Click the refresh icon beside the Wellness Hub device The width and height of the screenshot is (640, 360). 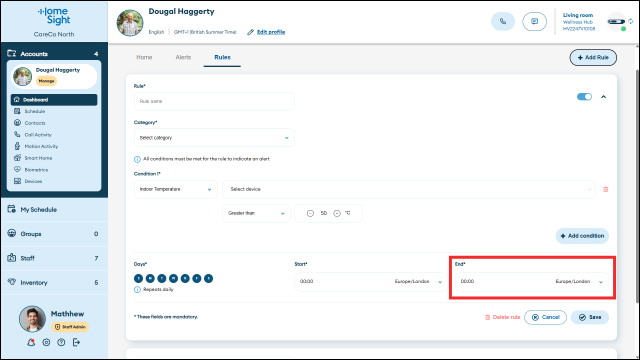pos(631,21)
